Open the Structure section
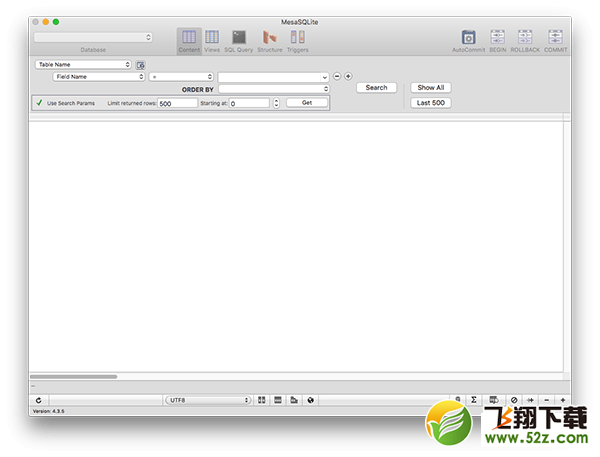The width and height of the screenshot is (600, 457). (x=270, y=41)
